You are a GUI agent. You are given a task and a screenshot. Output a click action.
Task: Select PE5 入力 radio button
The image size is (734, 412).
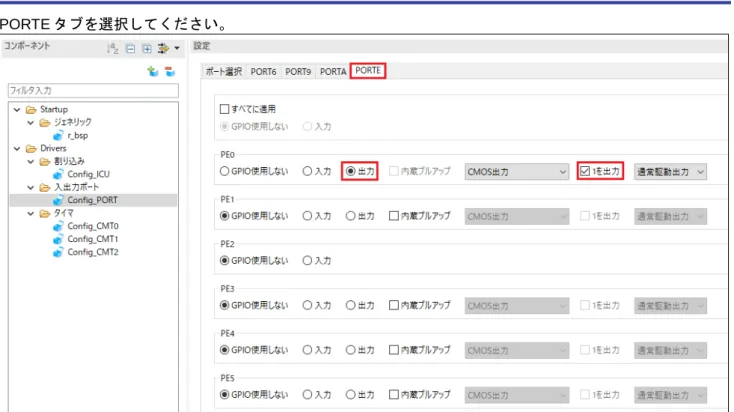coord(307,395)
